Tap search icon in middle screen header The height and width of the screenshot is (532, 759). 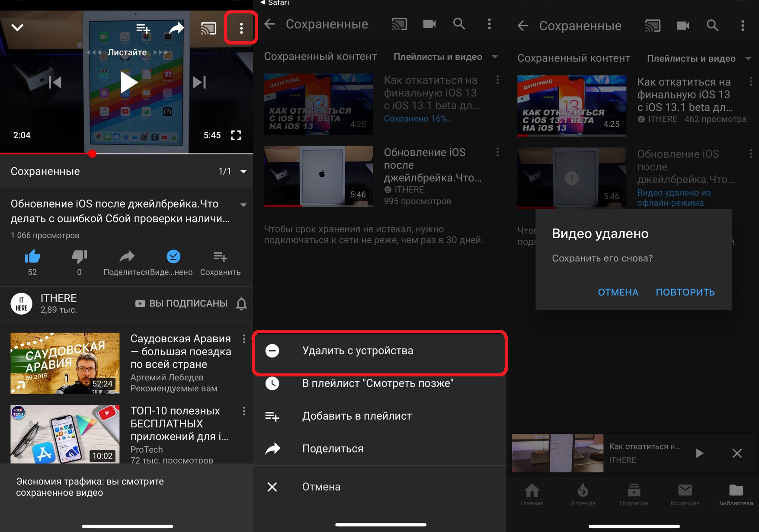pyautogui.click(x=459, y=24)
